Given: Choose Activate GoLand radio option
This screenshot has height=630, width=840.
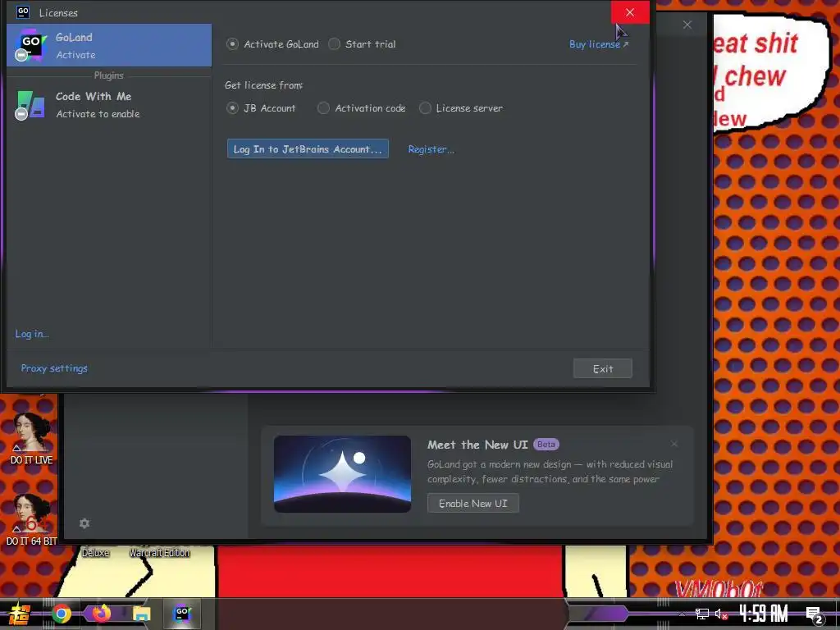Looking at the screenshot, I should pyautogui.click(x=272, y=44).
